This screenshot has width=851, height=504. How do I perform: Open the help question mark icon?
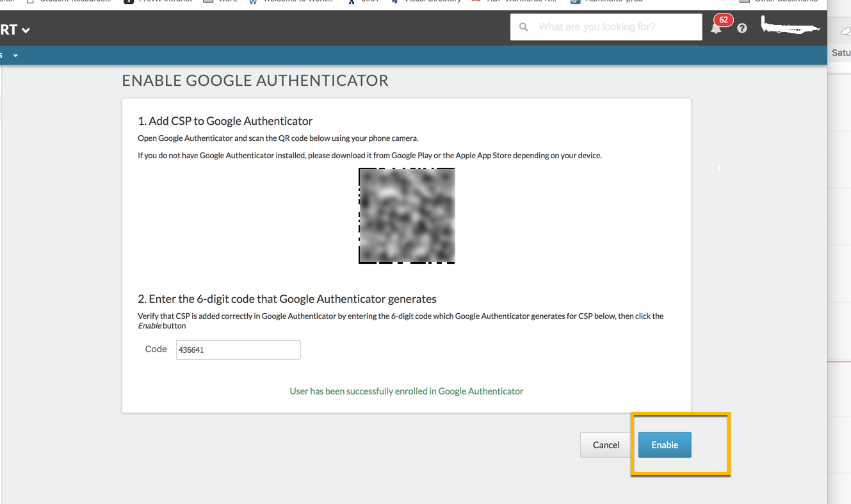click(742, 28)
